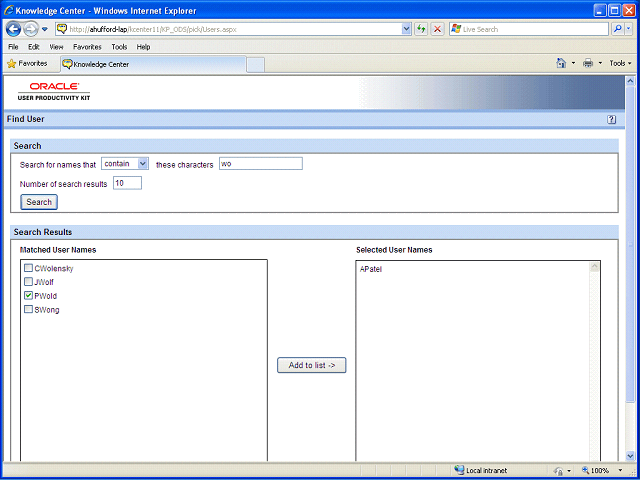Screen dimensions: 640x480
Task: Select the Knowledge Center tab
Action: tap(153, 64)
